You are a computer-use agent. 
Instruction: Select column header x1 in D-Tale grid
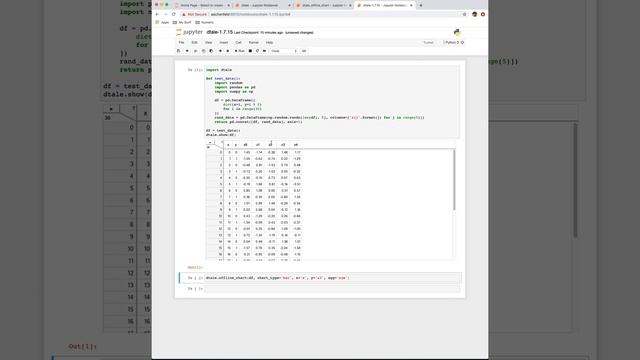tap(258, 145)
